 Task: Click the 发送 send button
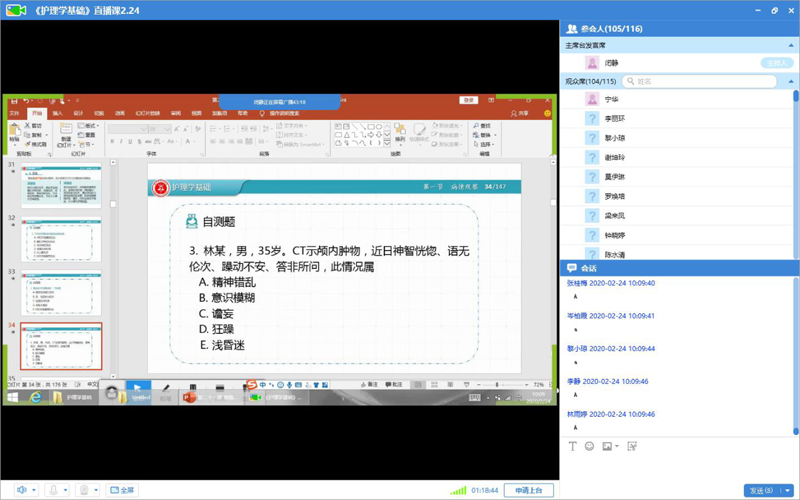(762, 490)
